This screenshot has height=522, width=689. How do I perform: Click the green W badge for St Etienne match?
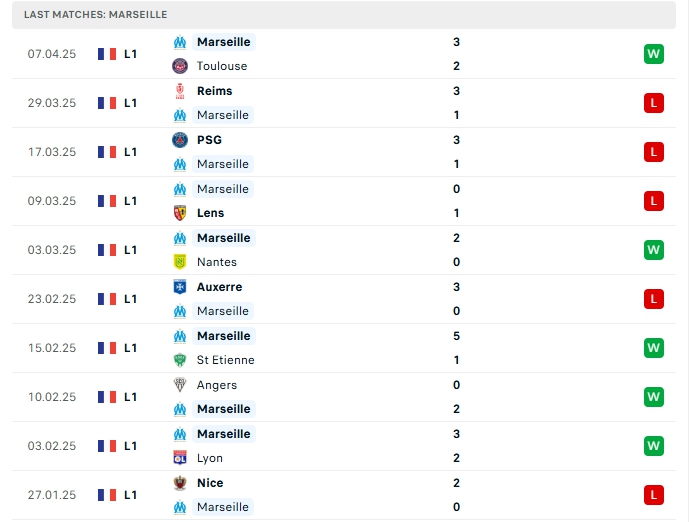click(653, 348)
